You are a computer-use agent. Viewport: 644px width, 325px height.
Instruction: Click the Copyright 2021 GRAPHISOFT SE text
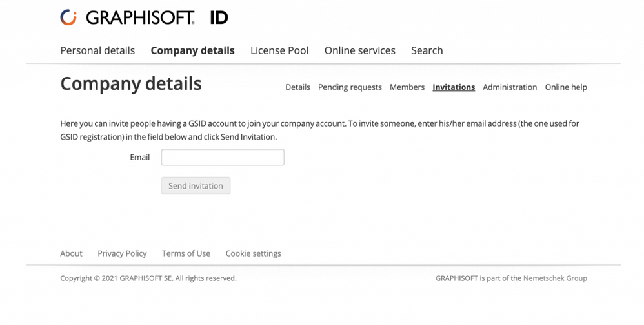coord(148,278)
